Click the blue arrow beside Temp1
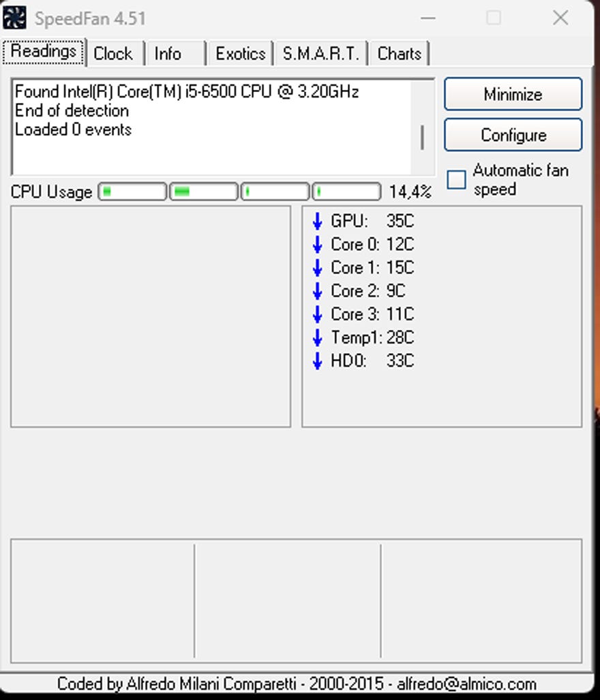This screenshot has height=700, width=600. coord(318,337)
